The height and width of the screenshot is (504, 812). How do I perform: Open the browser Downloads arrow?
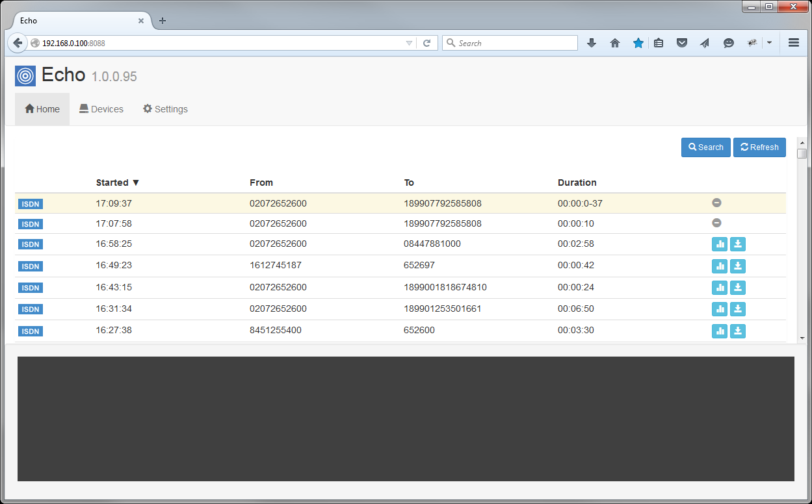[592, 43]
